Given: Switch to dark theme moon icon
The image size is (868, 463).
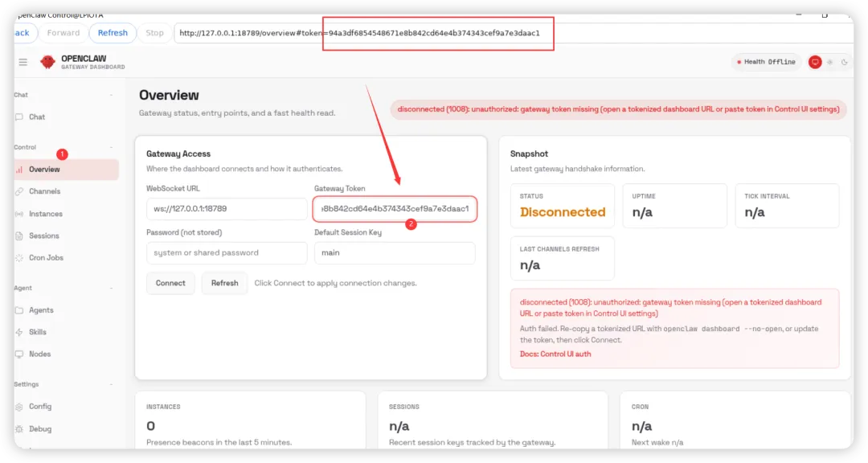Looking at the screenshot, I should click(x=844, y=62).
